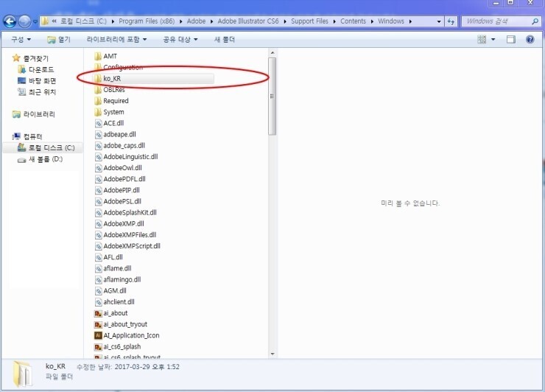Select the file named AdobePIP.dll
The width and height of the screenshot is (545, 392).
(122, 190)
